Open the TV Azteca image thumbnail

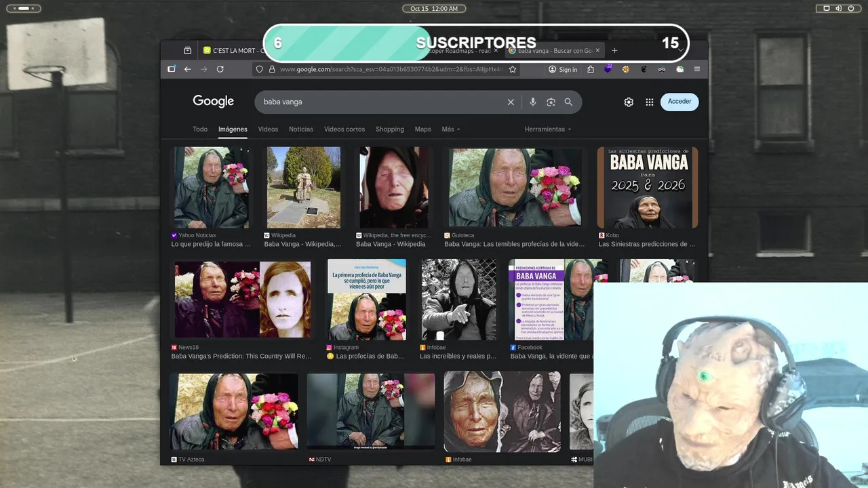[234, 411]
